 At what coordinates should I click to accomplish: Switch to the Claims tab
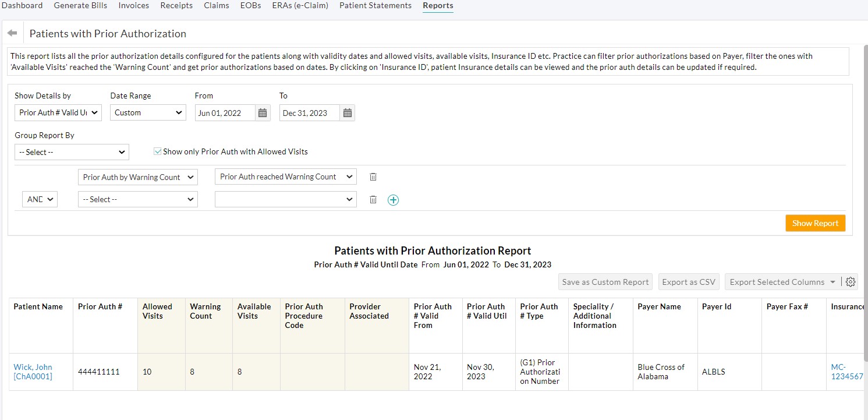pos(216,5)
